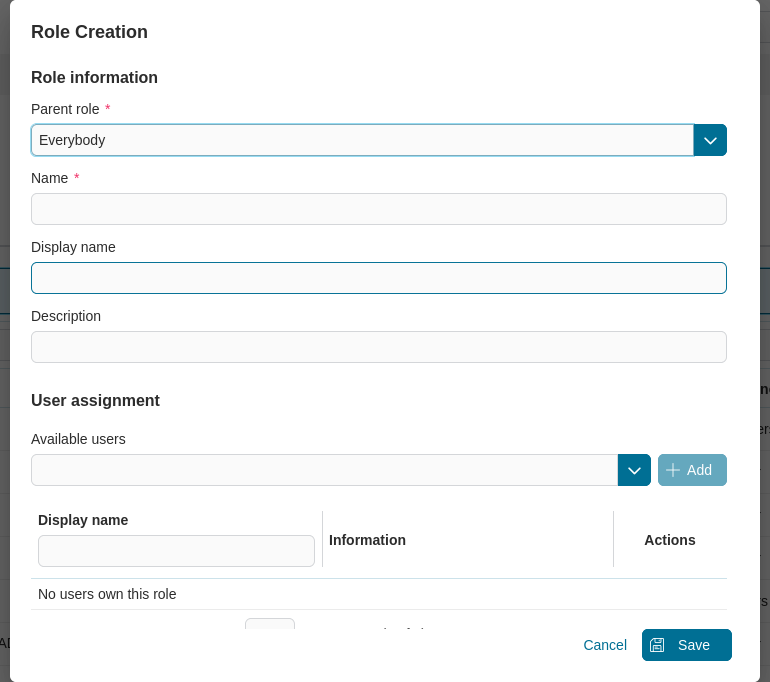
Task: Click the Parent role field showing Everybody
Action: click(x=362, y=140)
